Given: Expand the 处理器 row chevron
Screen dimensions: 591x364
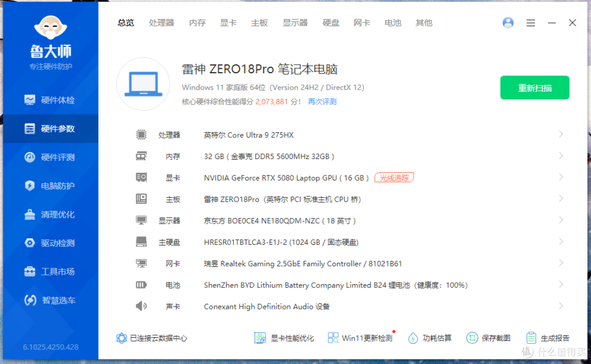Looking at the screenshot, I should (561, 134).
